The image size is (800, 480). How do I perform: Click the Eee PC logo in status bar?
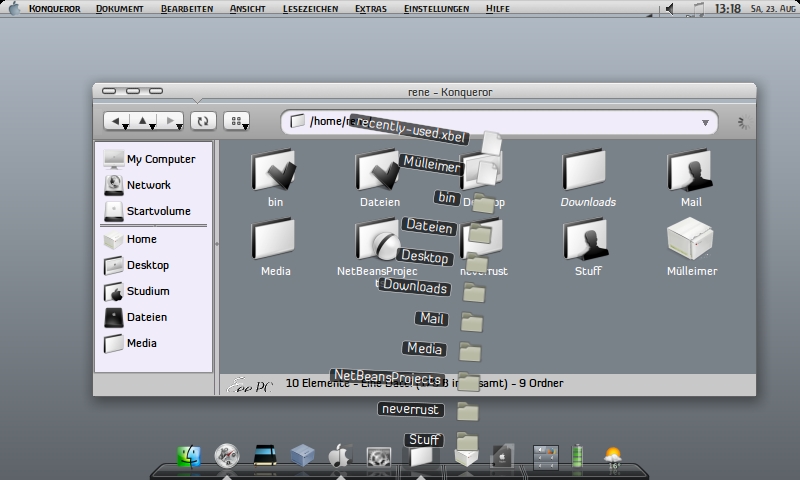pyautogui.click(x=250, y=385)
